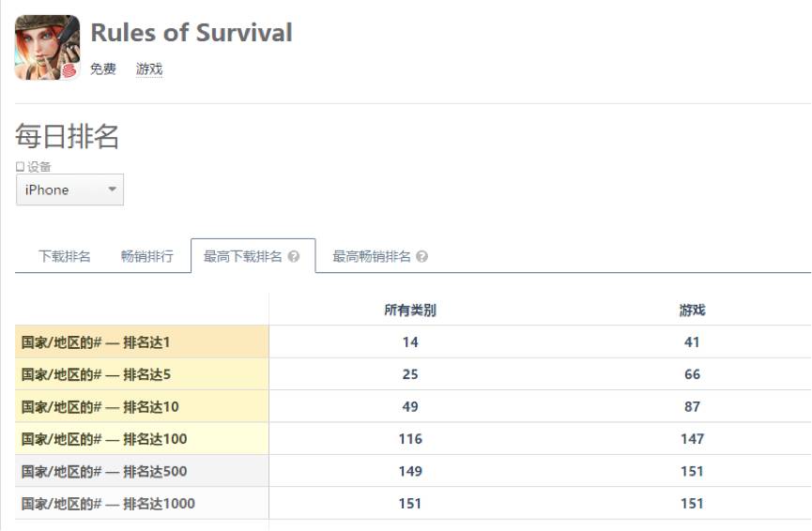Viewport: 812px width, 531px height.
Task: Select the 最高下载排名 tab
Action: click(x=243, y=256)
